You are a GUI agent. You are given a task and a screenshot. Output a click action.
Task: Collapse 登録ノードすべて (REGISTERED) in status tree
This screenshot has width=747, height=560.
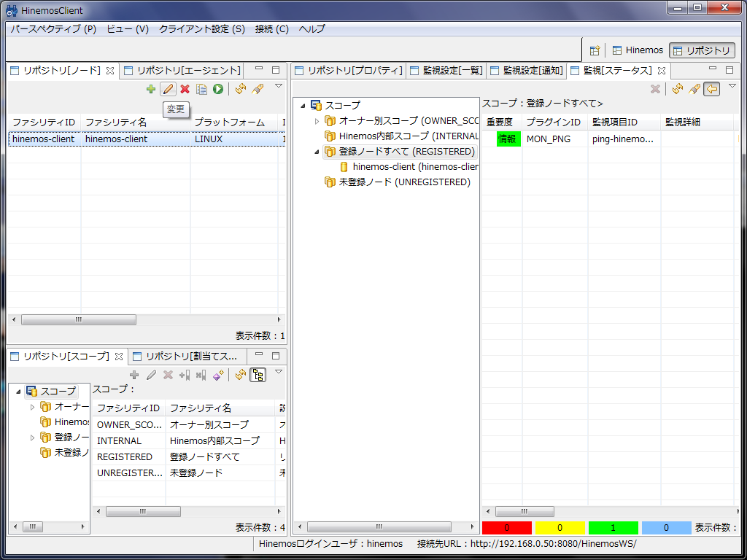pyautogui.click(x=317, y=152)
